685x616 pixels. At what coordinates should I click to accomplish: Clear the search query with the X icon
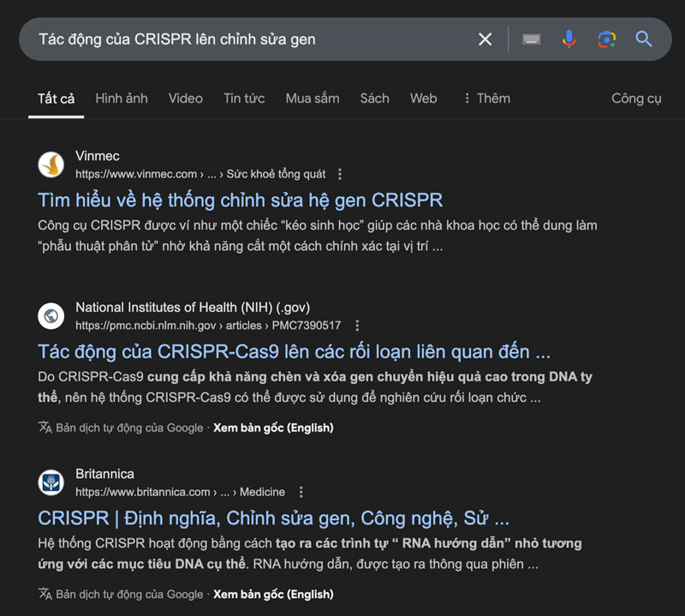tap(485, 39)
